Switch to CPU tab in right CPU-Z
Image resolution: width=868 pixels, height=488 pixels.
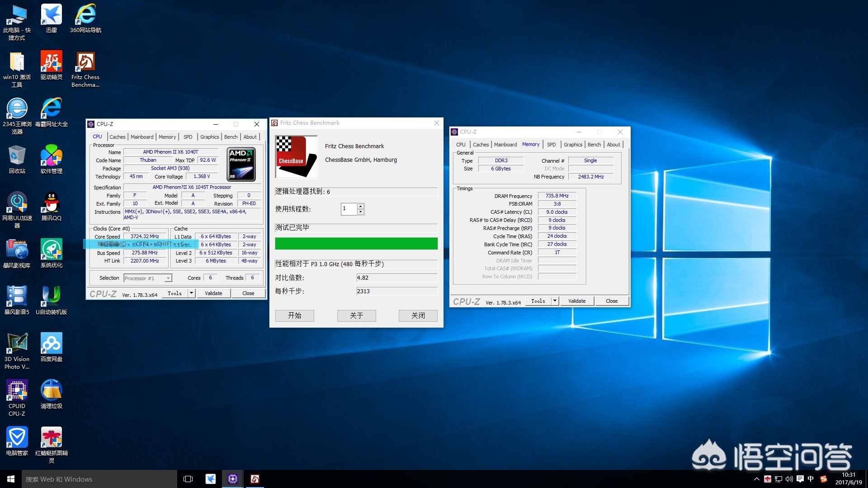click(461, 145)
